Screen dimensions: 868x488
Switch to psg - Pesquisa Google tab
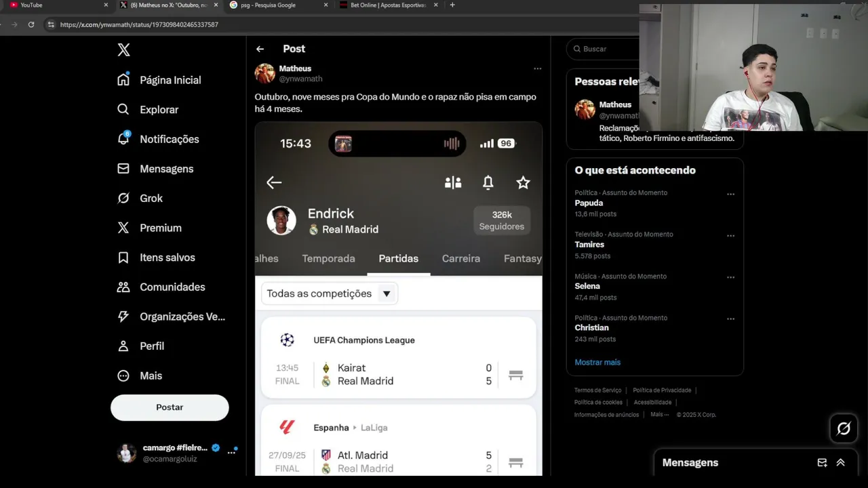click(x=278, y=5)
